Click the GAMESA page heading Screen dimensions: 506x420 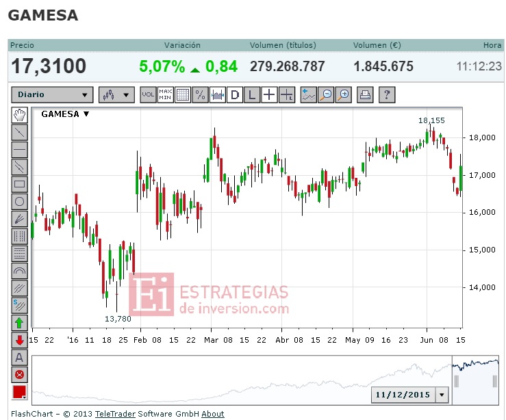pyautogui.click(x=43, y=16)
